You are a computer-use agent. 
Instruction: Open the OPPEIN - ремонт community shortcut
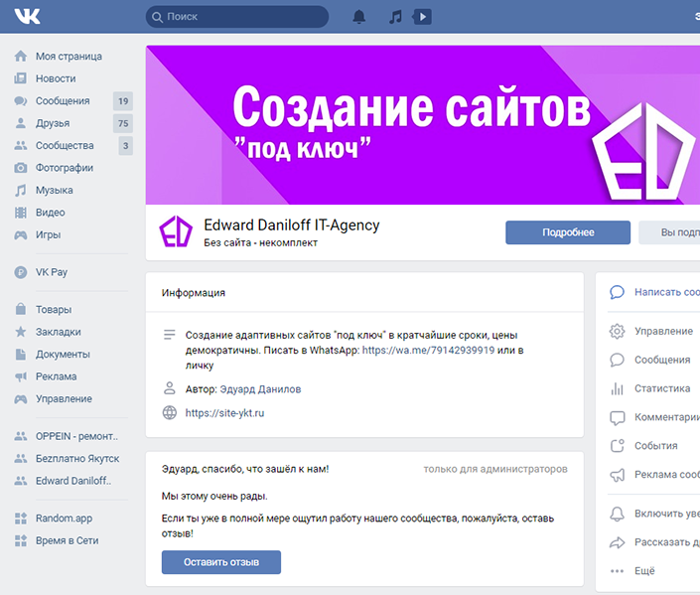click(x=76, y=436)
